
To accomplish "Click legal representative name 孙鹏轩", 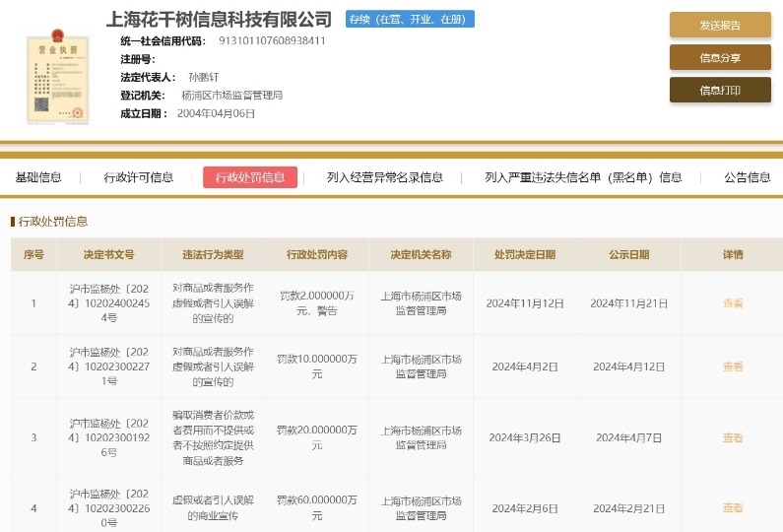I will pos(204,77).
